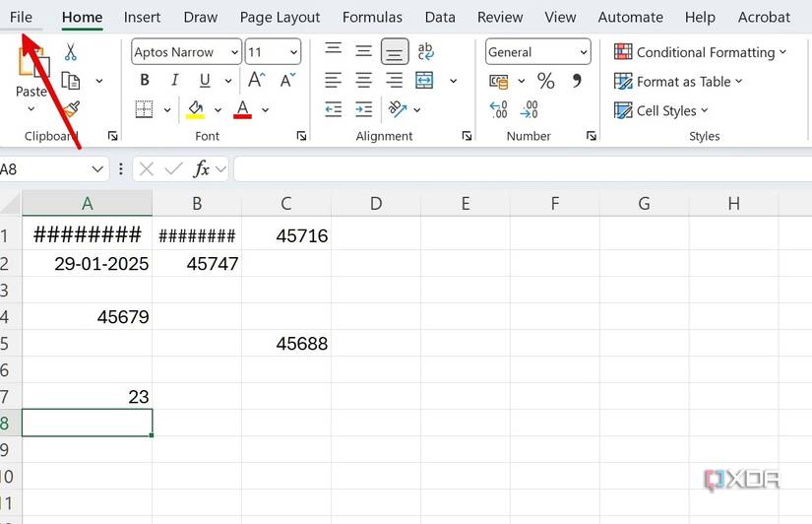Select the Format Painter brush

click(x=71, y=109)
